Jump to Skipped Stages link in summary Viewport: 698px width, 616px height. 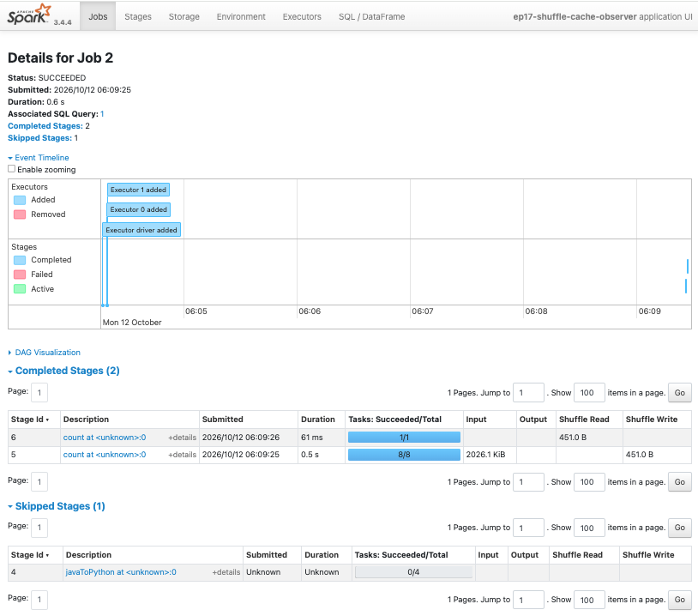pyautogui.click(x=39, y=138)
